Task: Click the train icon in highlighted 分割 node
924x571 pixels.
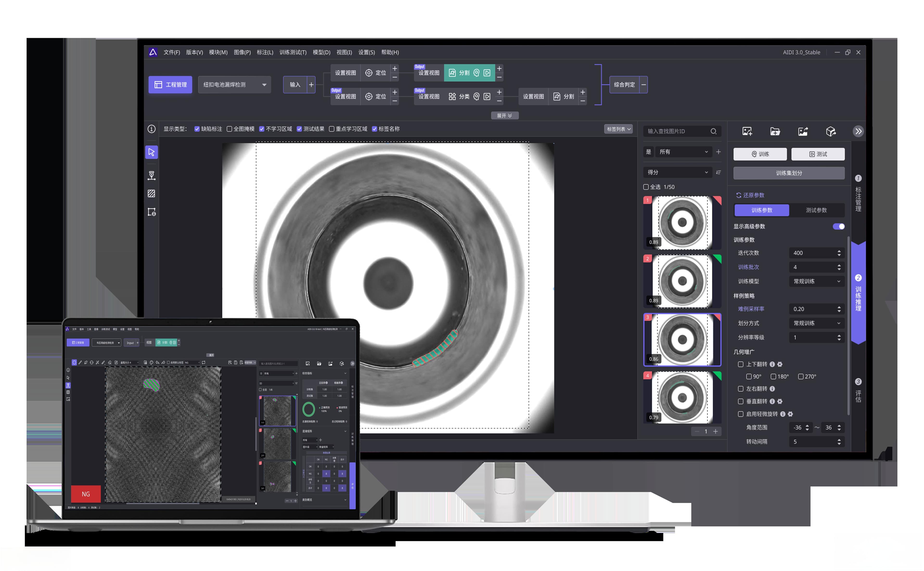Action: click(x=476, y=73)
